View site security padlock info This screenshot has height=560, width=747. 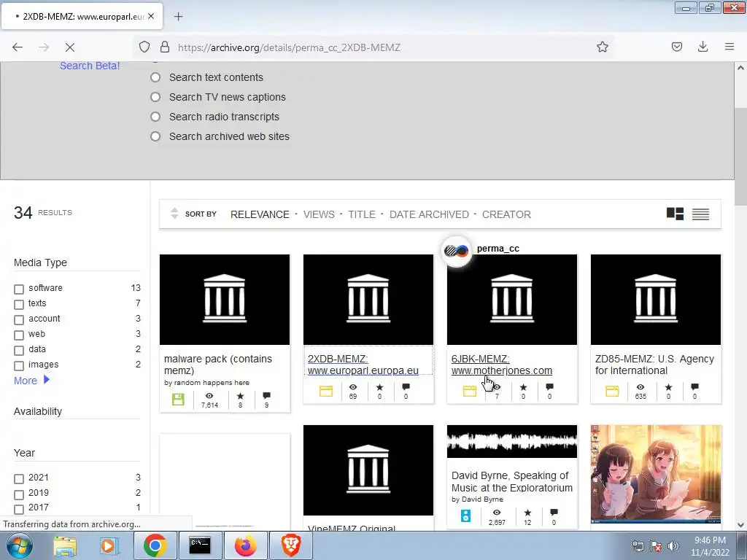(x=165, y=47)
